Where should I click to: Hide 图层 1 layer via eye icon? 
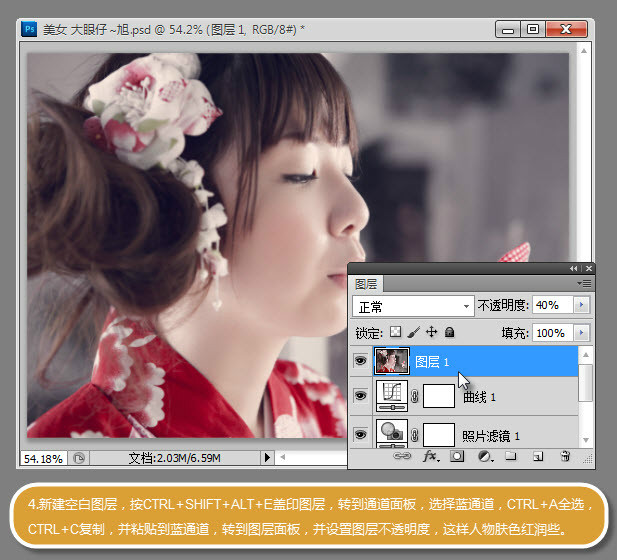(360, 360)
